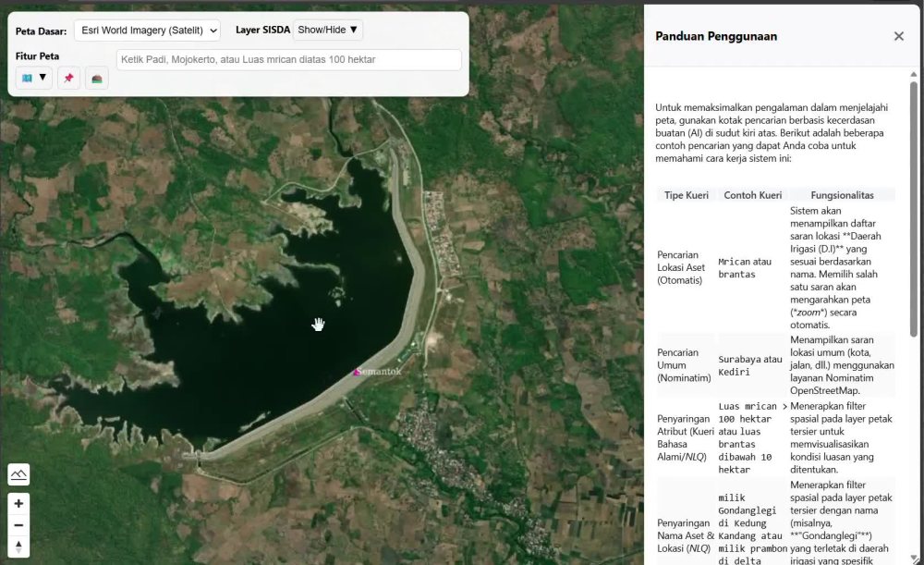Click the Contoh Kueri column header
This screenshot has height=565, width=924.
tap(752, 195)
